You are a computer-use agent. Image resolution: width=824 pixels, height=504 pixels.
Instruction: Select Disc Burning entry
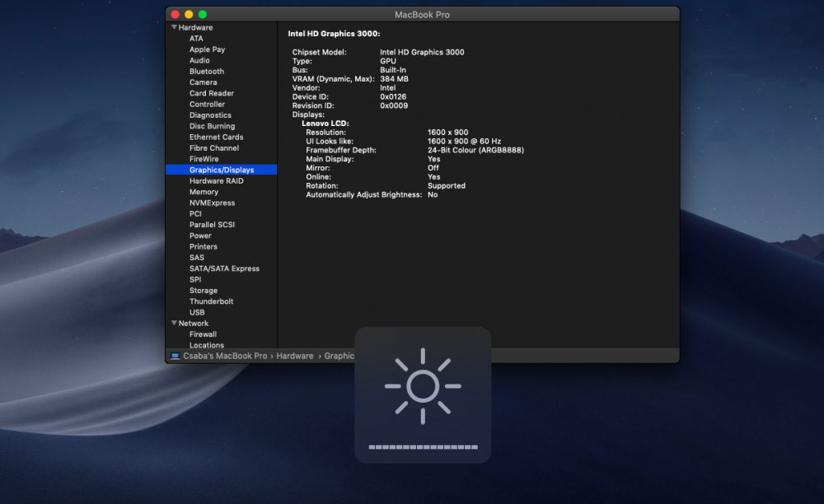pyautogui.click(x=213, y=126)
